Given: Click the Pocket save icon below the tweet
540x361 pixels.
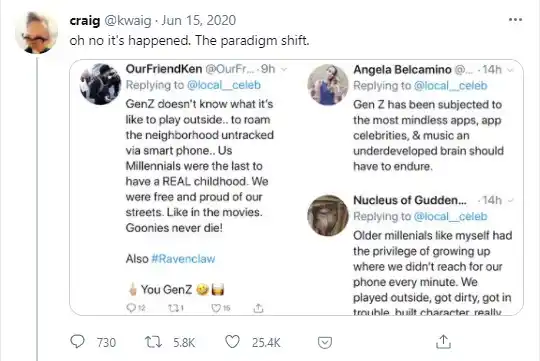Looking at the screenshot, I should 325,343.
